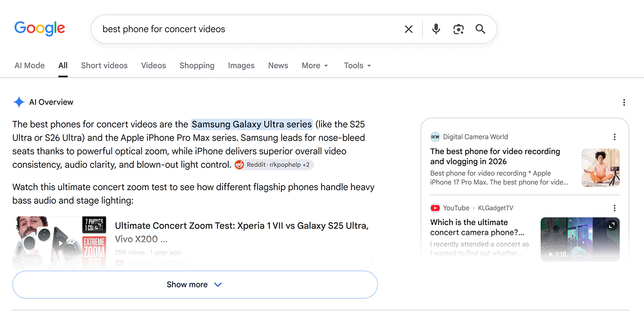This screenshot has width=644, height=324.
Task: Switch to the Images tab
Action: 241,65
